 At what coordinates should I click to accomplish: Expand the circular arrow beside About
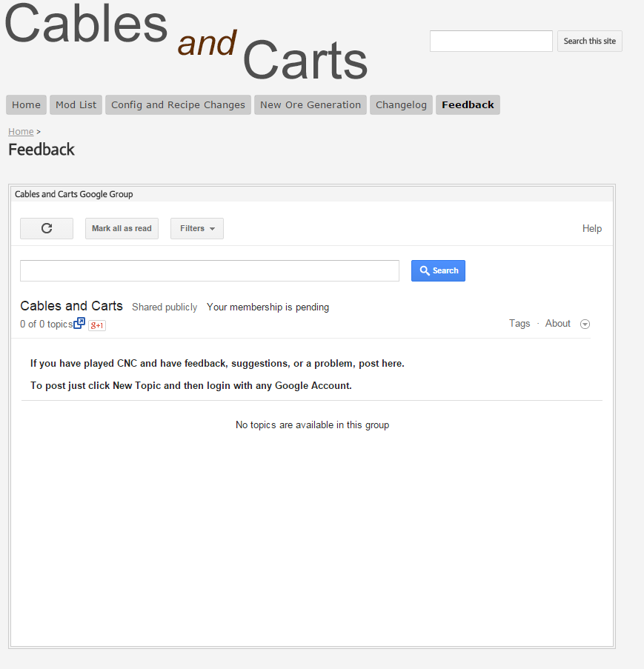pos(585,324)
